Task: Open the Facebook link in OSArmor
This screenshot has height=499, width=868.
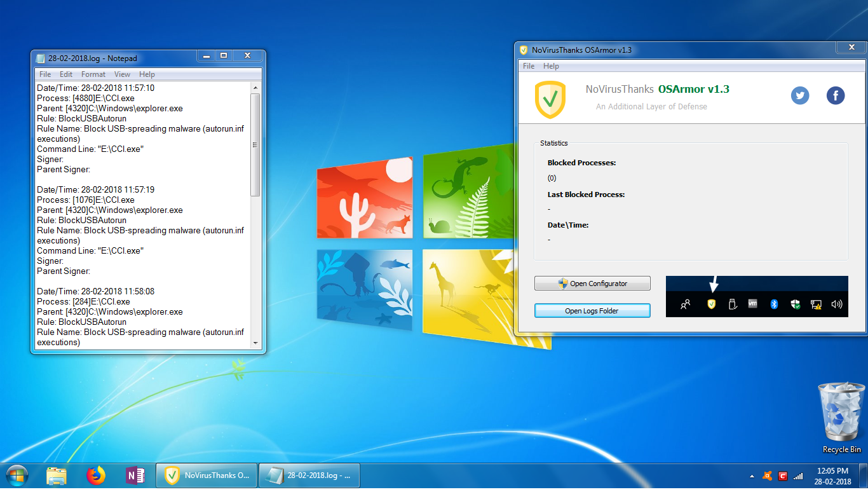Action: click(x=835, y=96)
